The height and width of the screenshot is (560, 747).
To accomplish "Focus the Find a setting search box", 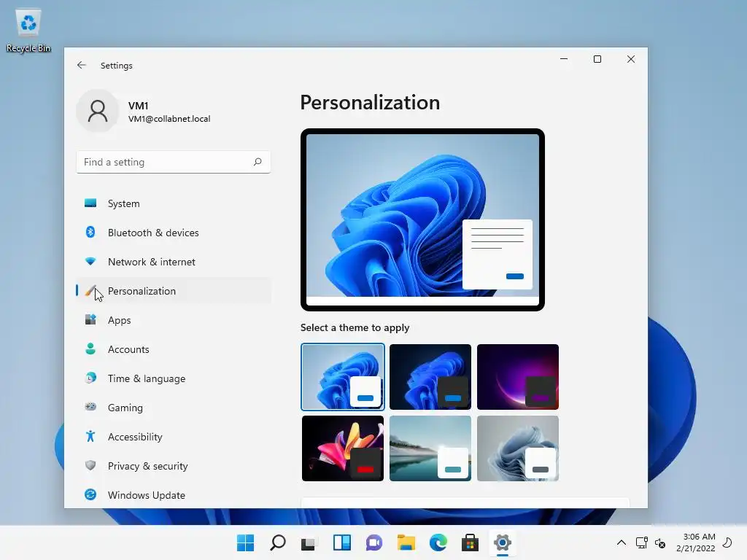I will pyautogui.click(x=174, y=162).
